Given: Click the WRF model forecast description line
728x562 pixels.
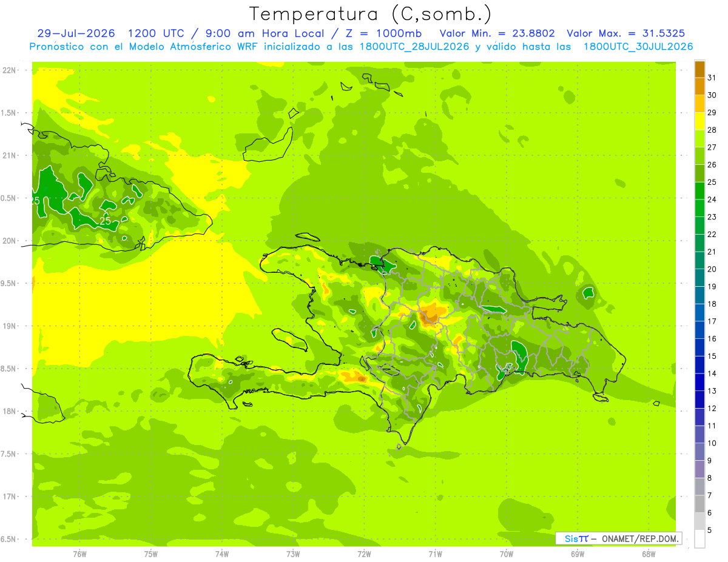Looking at the screenshot, I should pyautogui.click(x=362, y=47).
